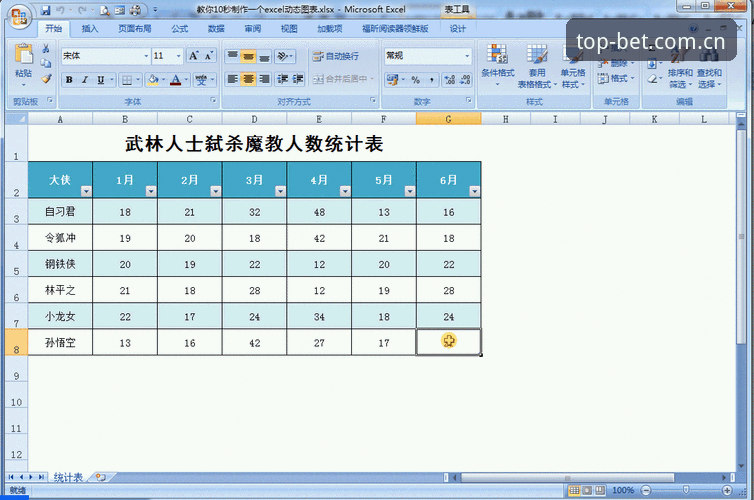754x500 pixels.
Task: Click the Office button
Action: [x=19, y=18]
